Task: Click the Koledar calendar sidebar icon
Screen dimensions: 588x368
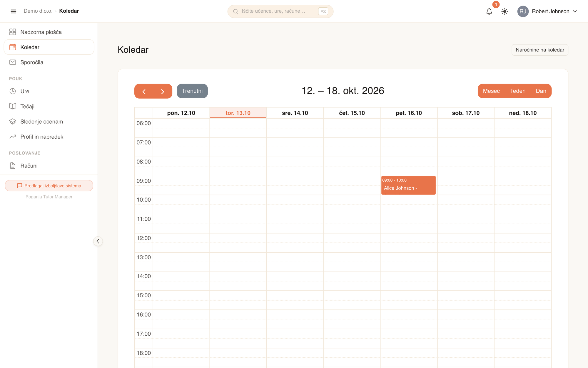Action: (x=13, y=47)
